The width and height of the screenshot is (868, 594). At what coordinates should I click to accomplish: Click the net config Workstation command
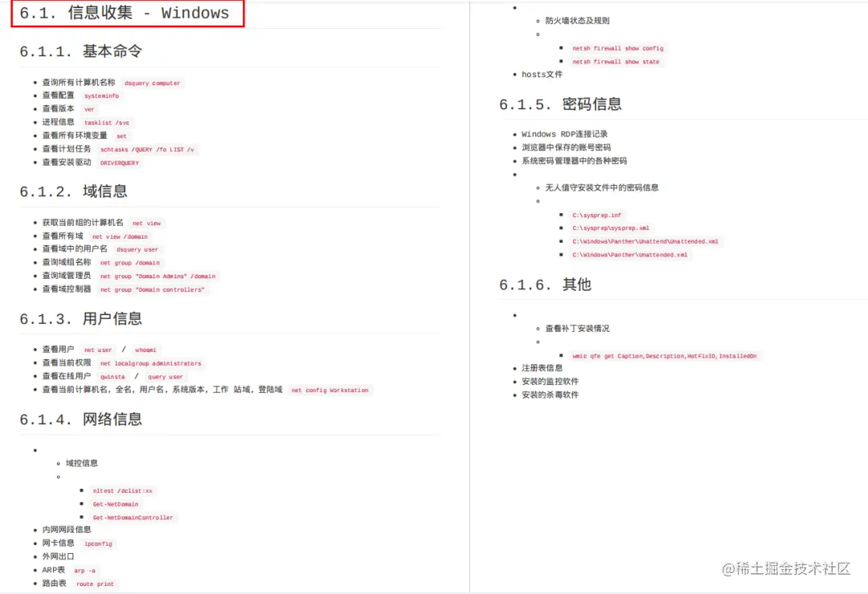coord(330,391)
